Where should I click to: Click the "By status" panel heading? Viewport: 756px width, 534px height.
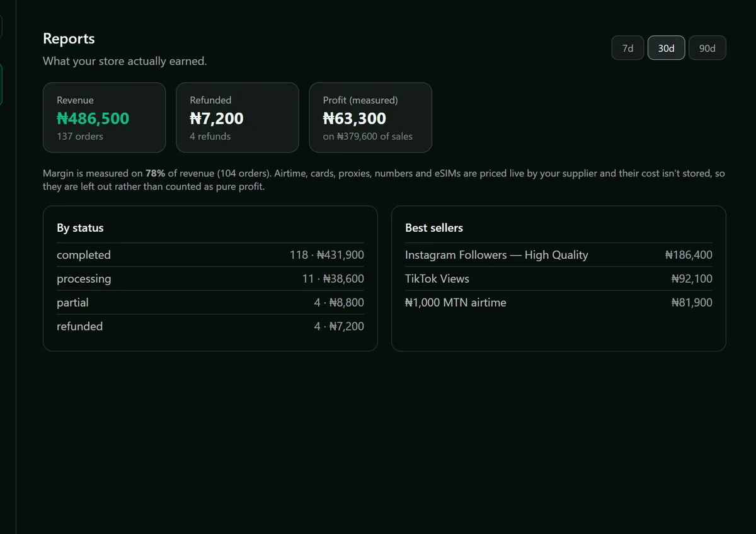point(80,228)
